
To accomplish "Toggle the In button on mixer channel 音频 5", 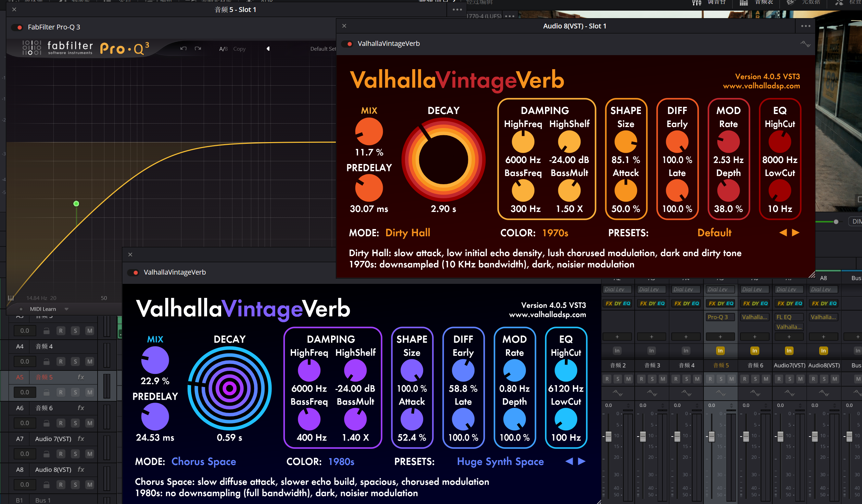I will tap(720, 351).
